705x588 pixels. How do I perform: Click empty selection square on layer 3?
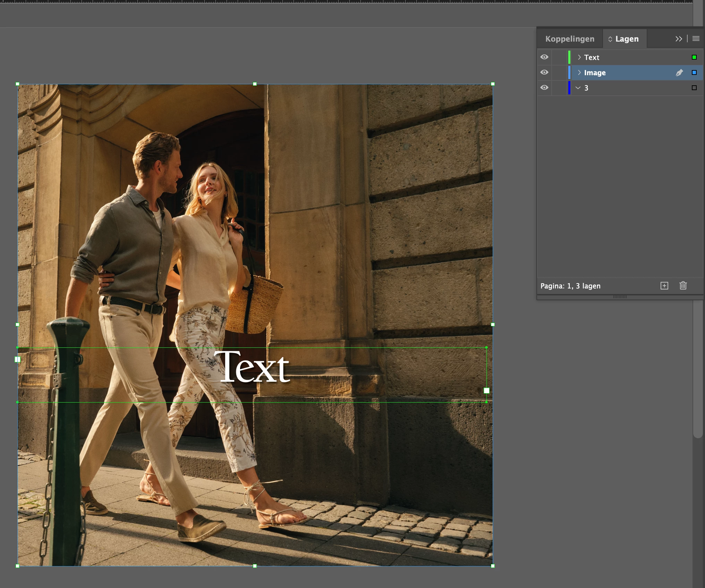[694, 88]
